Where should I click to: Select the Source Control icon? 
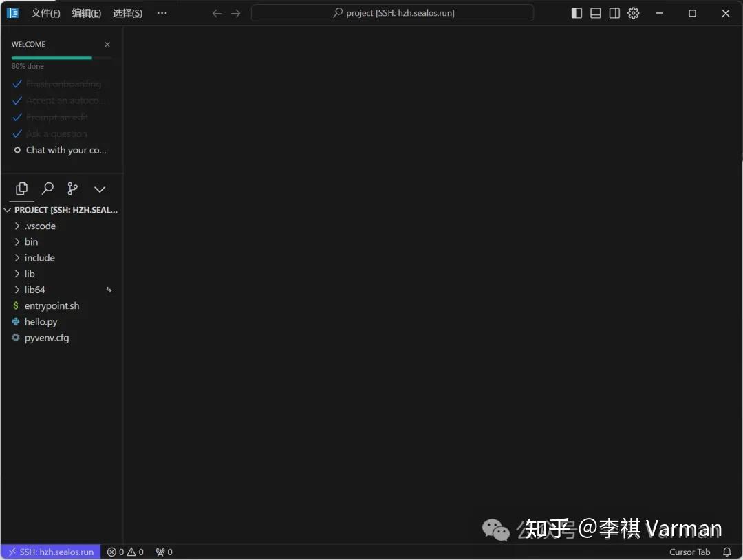coord(74,189)
